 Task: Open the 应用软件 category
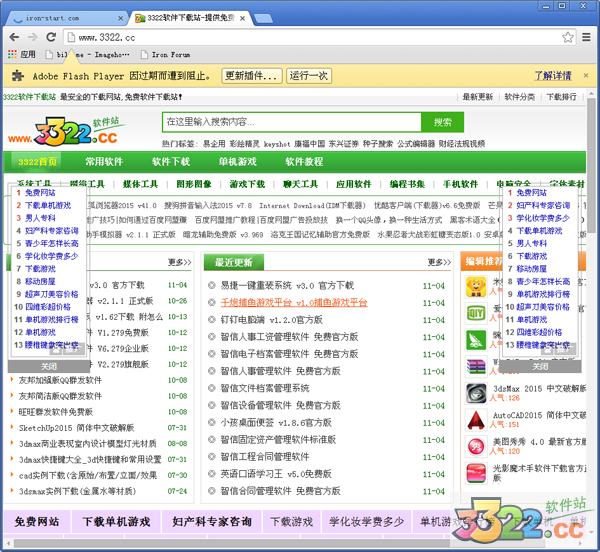pos(354,184)
